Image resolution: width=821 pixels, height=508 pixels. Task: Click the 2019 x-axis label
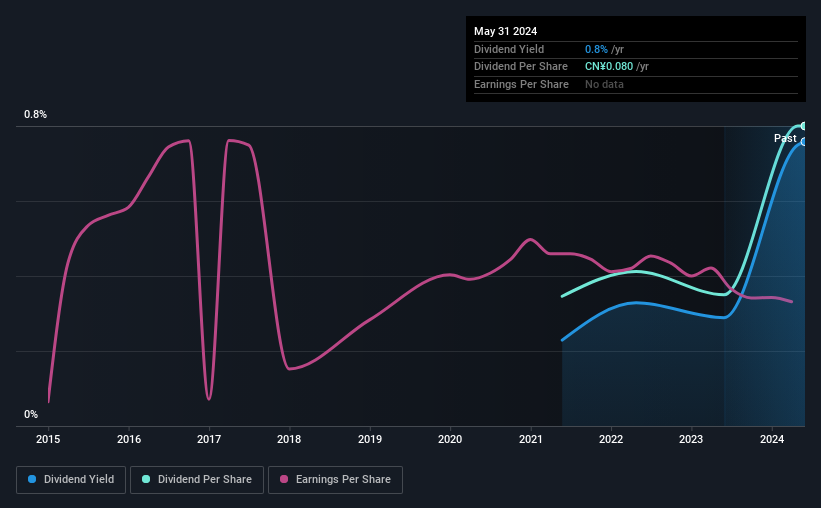click(370, 439)
